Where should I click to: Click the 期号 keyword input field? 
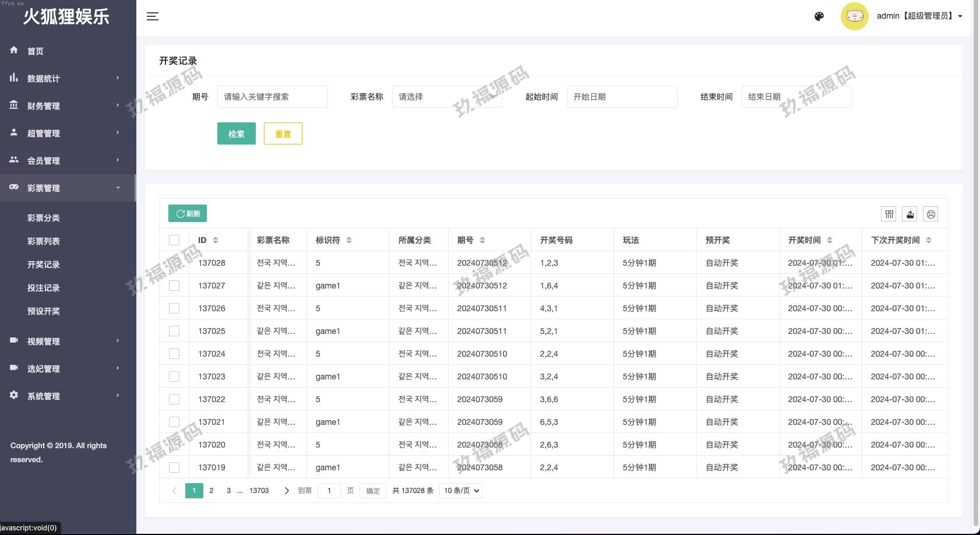272,97
